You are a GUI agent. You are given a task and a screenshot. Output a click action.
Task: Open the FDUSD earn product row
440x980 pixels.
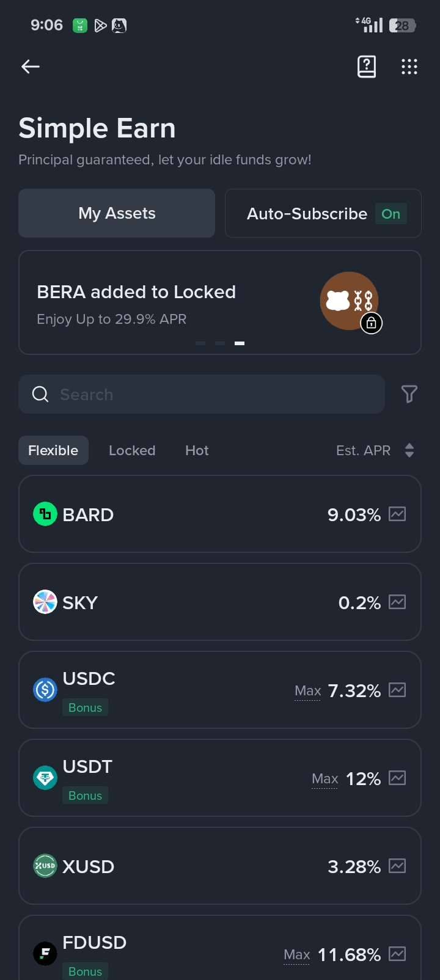[183, 950]
